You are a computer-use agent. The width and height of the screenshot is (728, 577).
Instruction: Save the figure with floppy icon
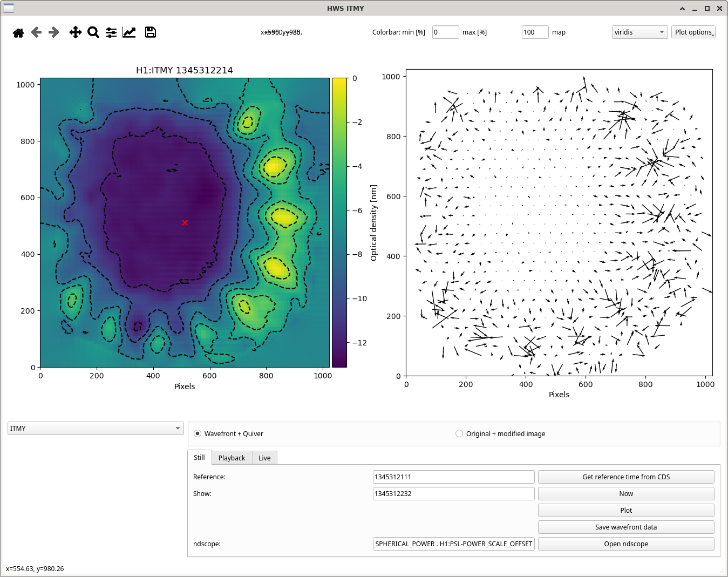(x=151, y=32)
